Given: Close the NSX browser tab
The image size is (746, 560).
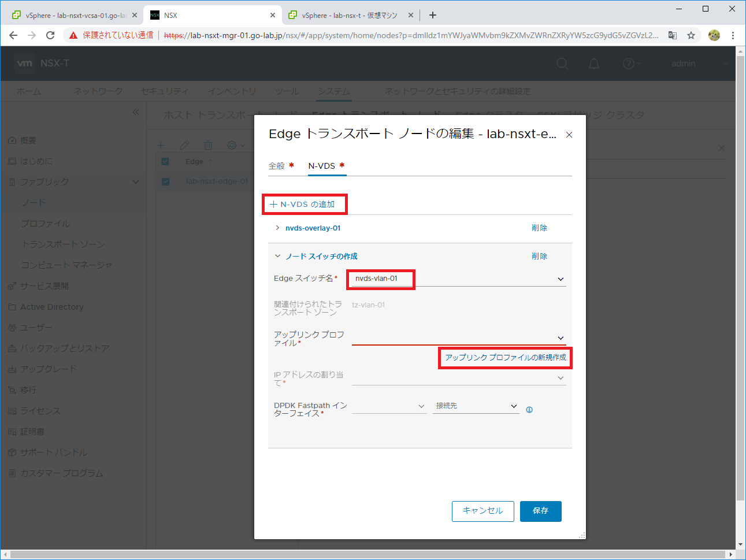Looking at the screenshot, I should tap(273, 16).
